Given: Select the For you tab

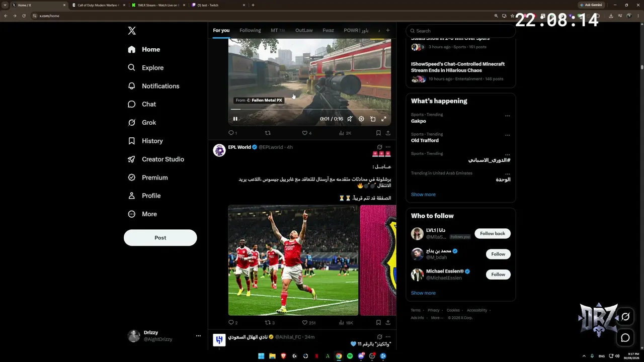Looking at the screenshot, I should click(x=221, y=31).
